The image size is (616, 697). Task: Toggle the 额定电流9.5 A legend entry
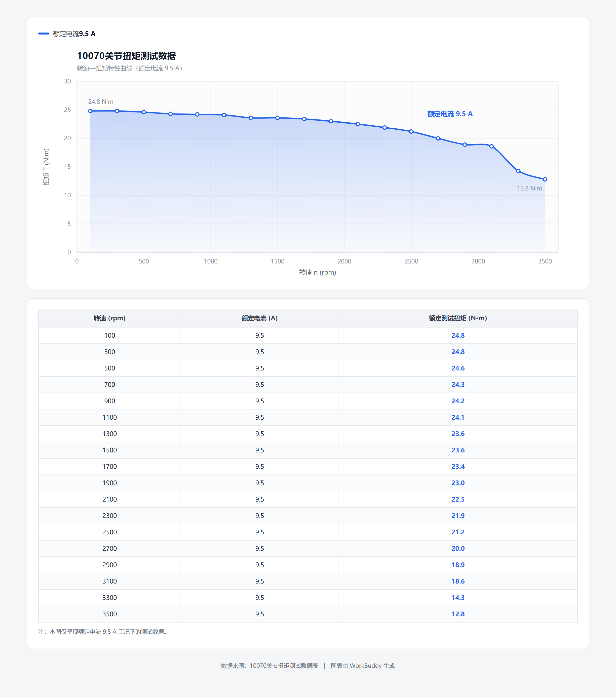click(67, 34)
